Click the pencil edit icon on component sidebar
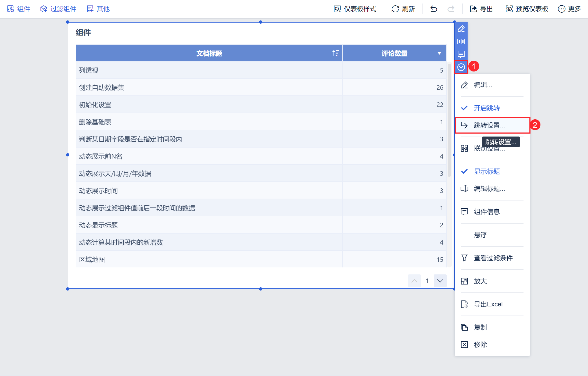Image resolution: width=588 pixels, height=376 pixels. tap(461, 29)
